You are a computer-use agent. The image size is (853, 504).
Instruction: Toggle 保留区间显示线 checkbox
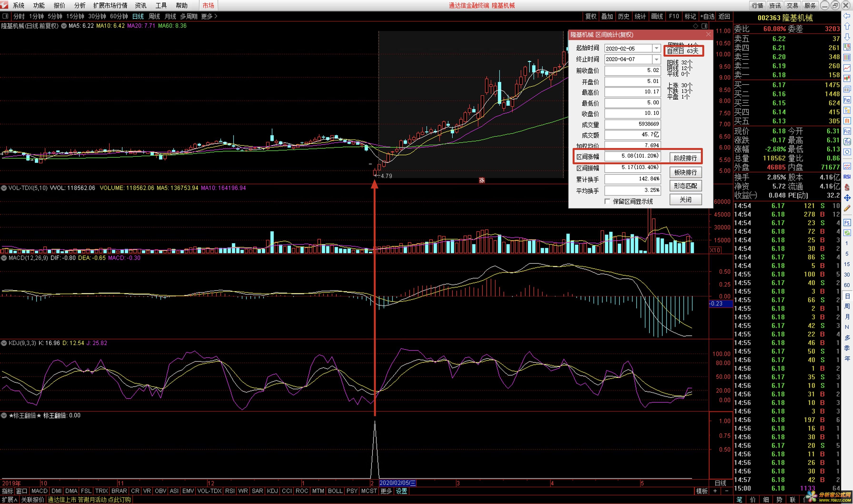607,201
